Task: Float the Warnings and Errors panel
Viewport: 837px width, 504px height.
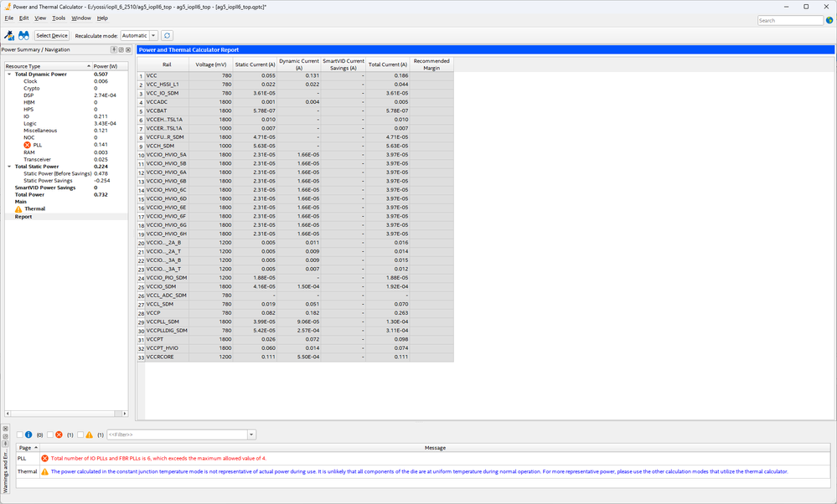Action: 5,436
